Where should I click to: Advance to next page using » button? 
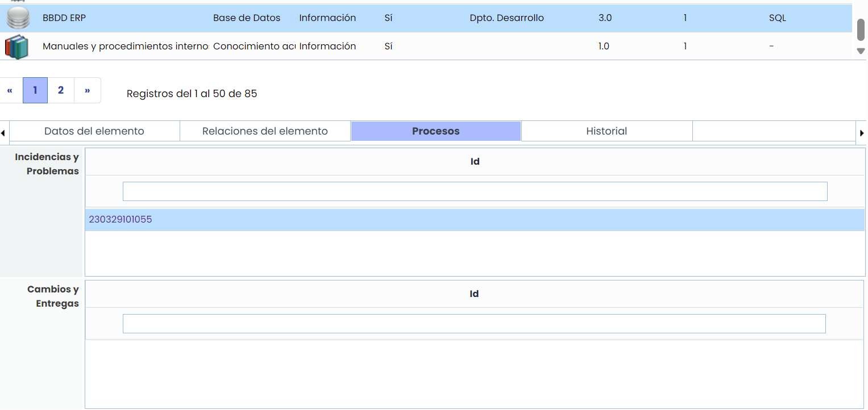click(x=88, y=90)
